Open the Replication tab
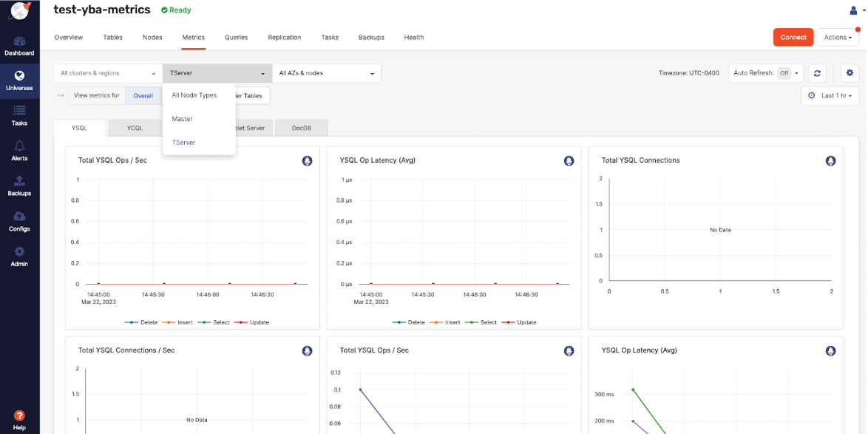This screenshot has width=868, height=434. [x=284, y=37]
